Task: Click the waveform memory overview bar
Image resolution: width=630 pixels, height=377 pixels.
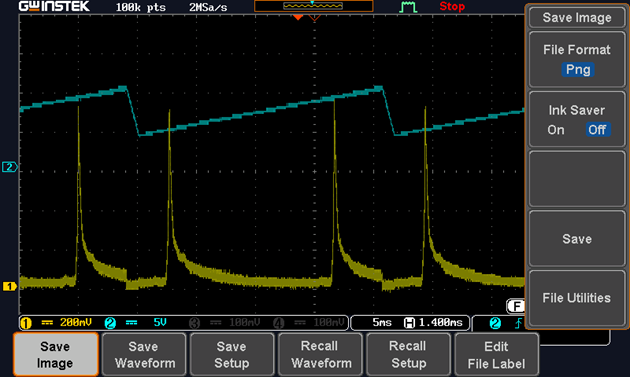Action: point(313,6)
